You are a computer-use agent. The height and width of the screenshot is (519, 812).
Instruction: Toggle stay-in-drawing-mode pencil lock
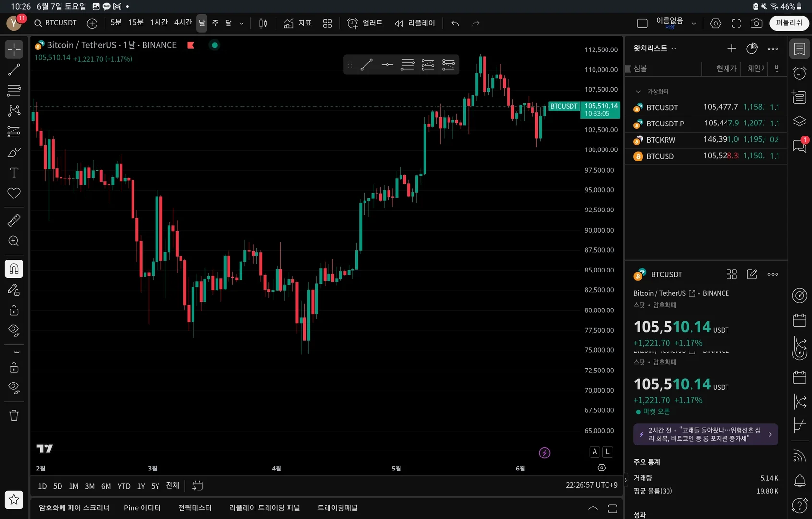(x=14, y=290)
